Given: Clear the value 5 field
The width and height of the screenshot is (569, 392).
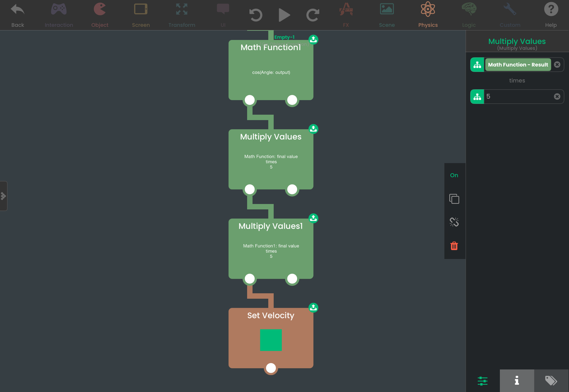Looking at the screenshot, I should (557, 97).
